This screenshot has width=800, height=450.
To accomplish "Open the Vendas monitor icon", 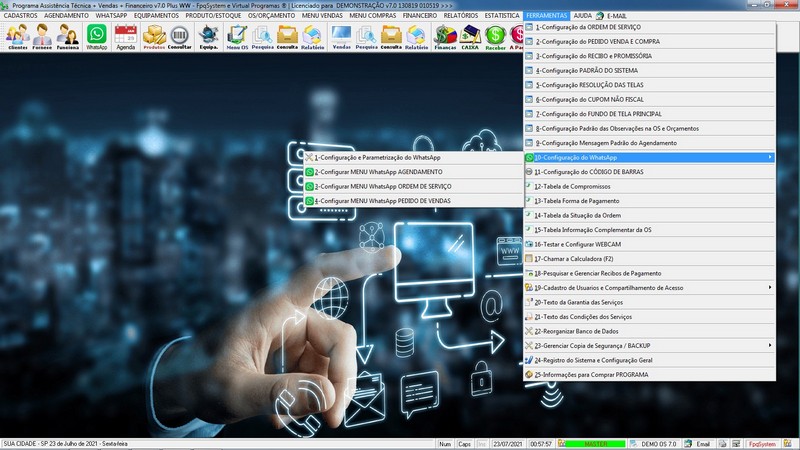I will pos(341,37).
